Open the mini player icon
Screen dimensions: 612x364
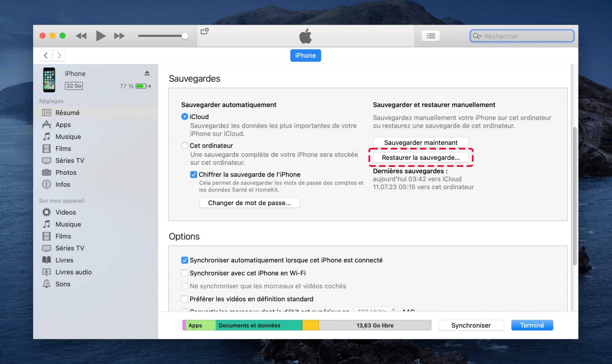tap(205, 31)
